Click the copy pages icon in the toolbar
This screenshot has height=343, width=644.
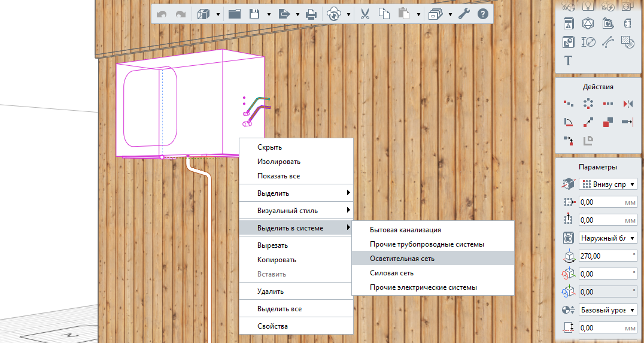384,14
